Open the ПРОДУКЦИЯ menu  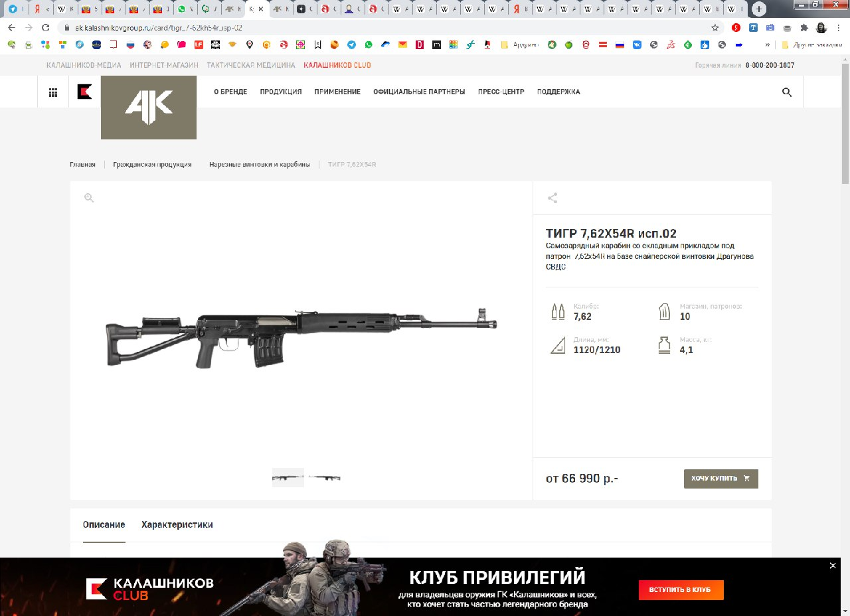coord(281,92)
